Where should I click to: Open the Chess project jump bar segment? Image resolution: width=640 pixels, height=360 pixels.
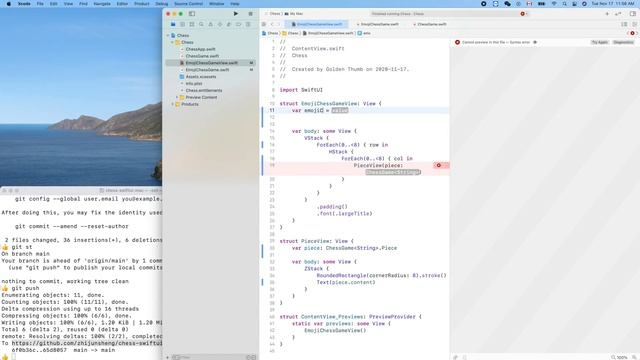tap(270, 33)
